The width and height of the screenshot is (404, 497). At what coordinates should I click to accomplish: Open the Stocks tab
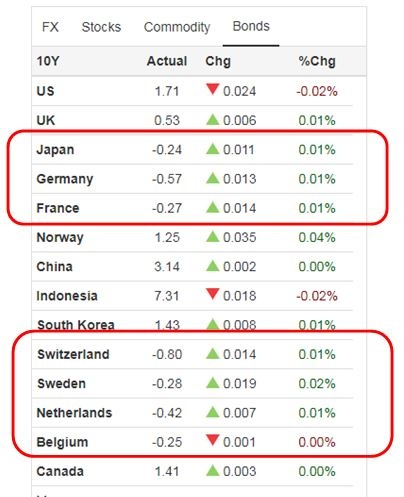[101, 27]
